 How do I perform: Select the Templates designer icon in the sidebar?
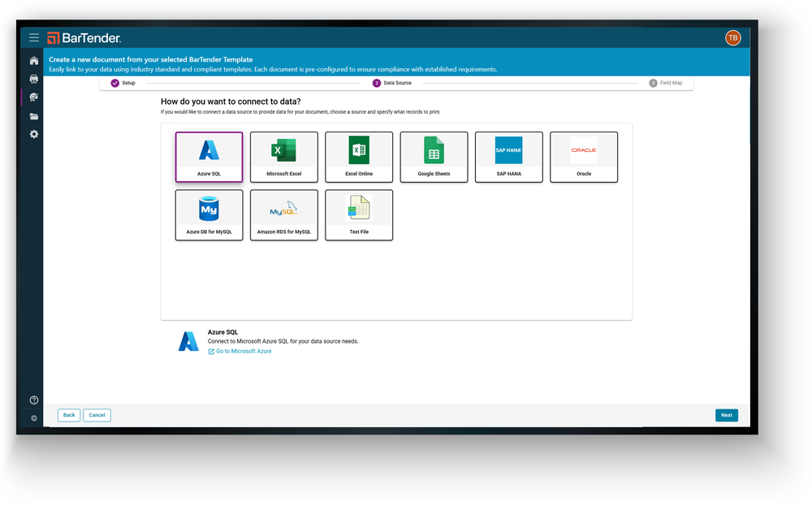coord(33,97)
